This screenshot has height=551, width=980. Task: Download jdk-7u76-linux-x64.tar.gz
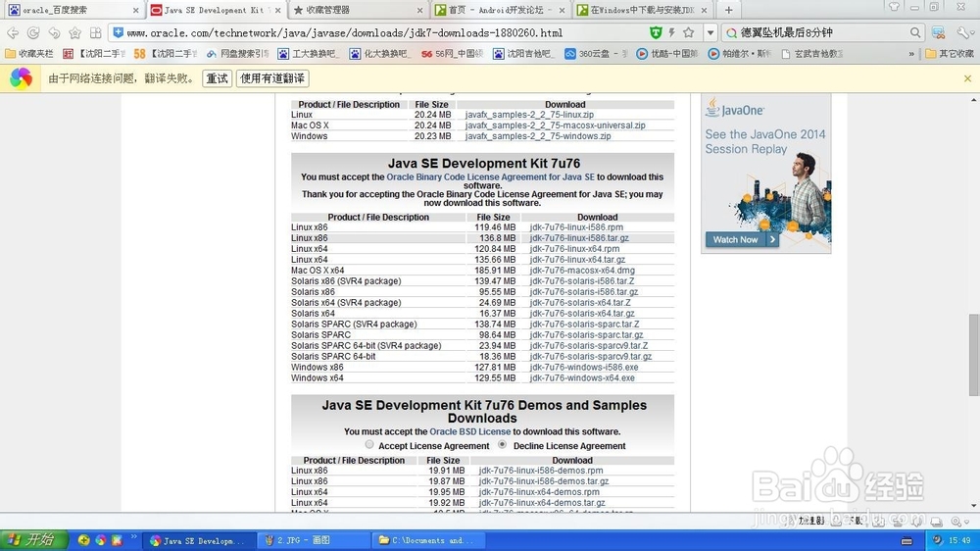pos(577,260)
